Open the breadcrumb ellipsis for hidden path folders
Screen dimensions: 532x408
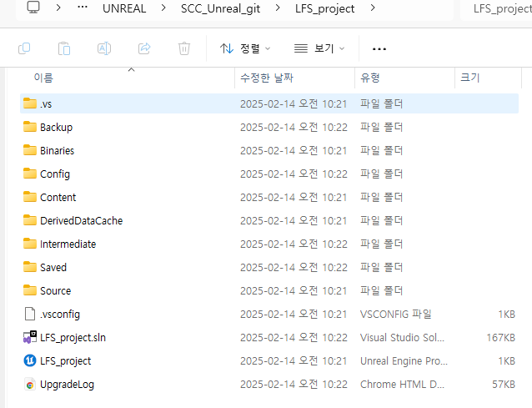coord(83,8)
